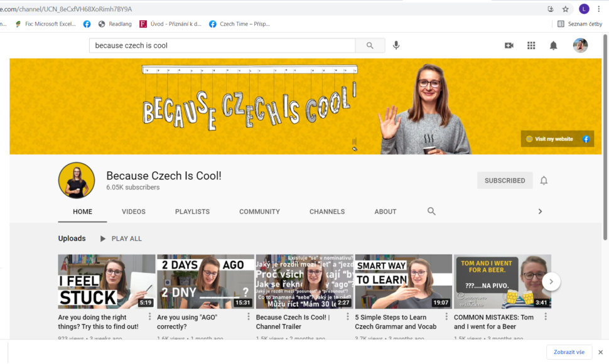Click the Zobrazit vše button

point(569,352)
